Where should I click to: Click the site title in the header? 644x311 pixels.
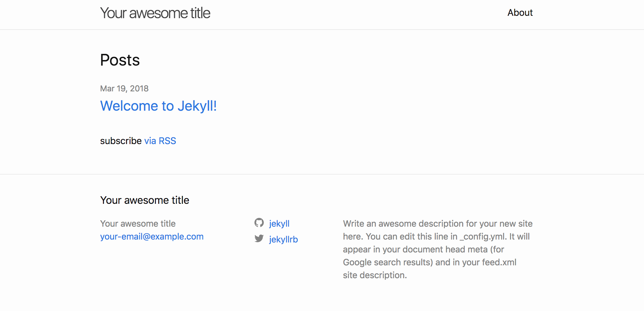155,13
